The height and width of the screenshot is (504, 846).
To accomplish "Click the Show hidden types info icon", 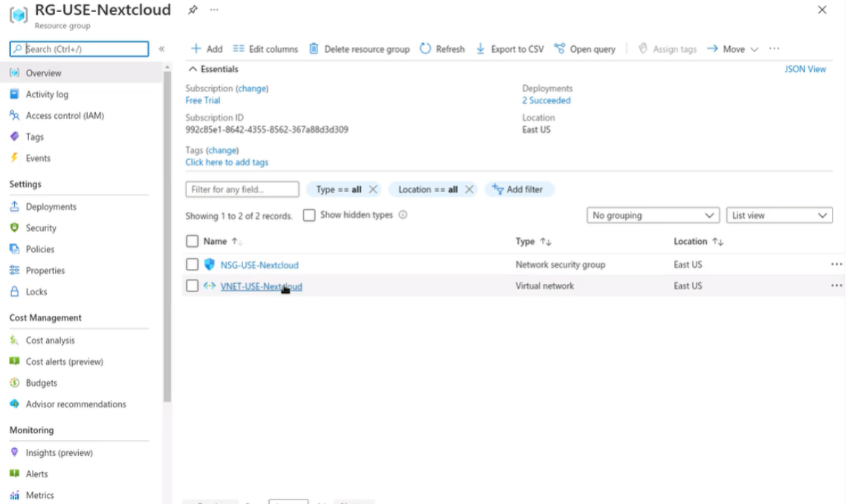I will click(x=403, y=215).
